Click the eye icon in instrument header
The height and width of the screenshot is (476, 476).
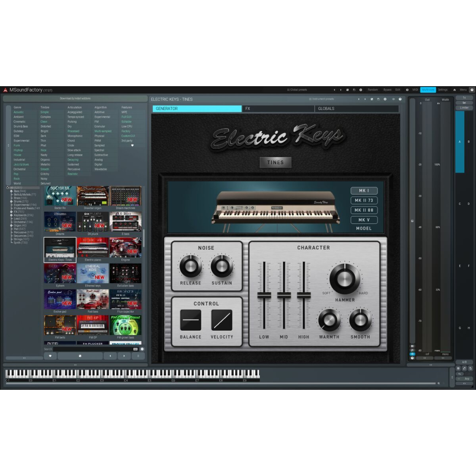(394, 99)
